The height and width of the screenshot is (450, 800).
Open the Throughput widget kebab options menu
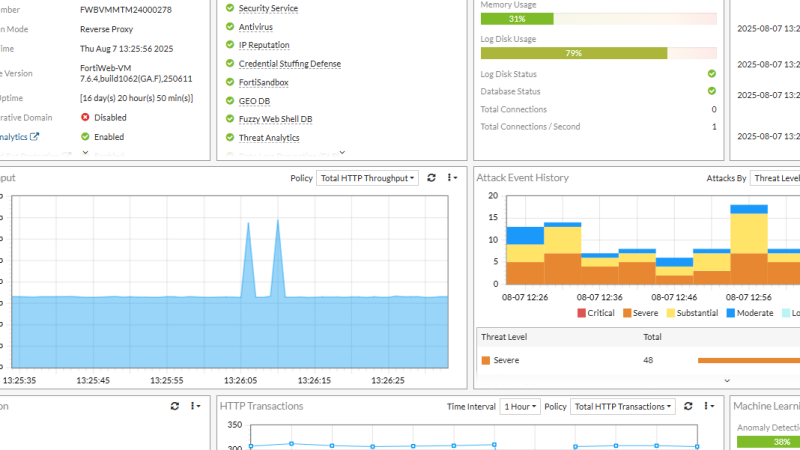(x=452, y=178)
